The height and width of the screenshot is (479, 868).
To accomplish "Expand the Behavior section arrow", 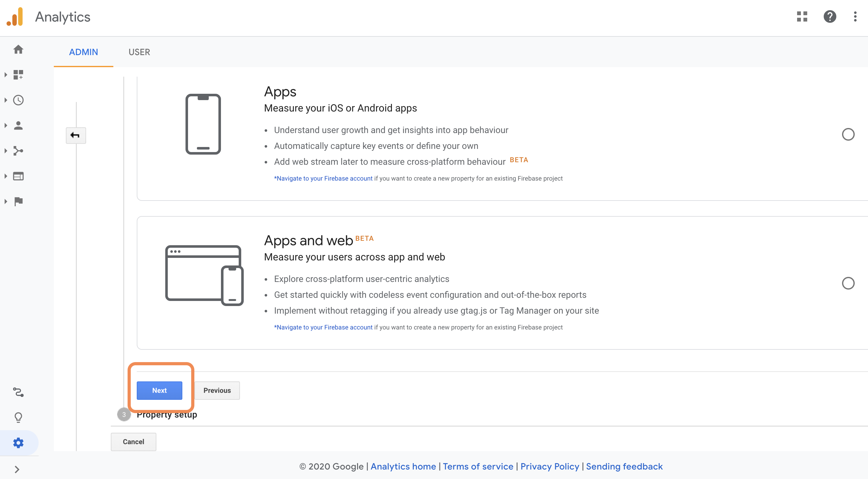I will point(6,176).
